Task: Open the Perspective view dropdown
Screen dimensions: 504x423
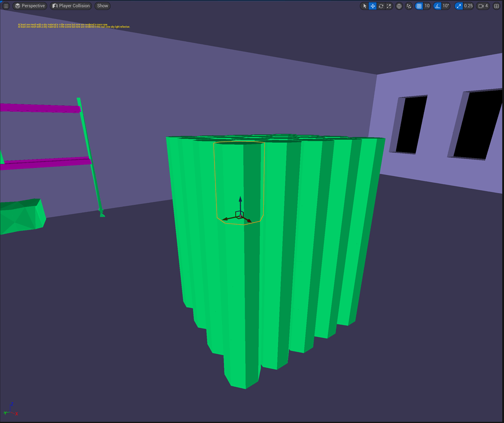Action: 30,6
